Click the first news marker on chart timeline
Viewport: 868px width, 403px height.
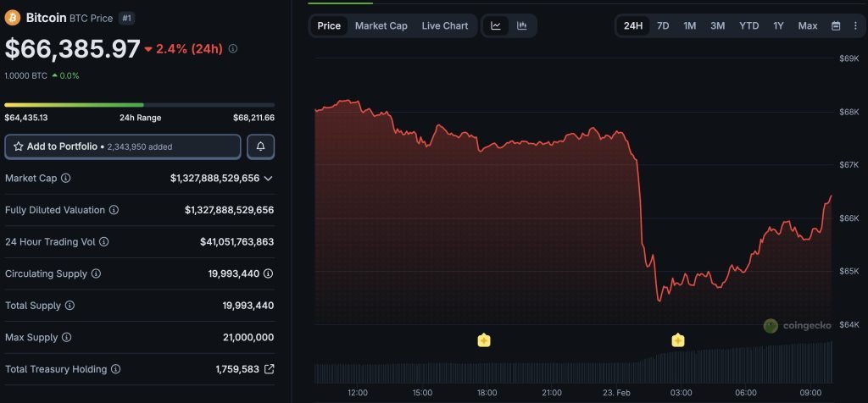[x=484, y=340]
